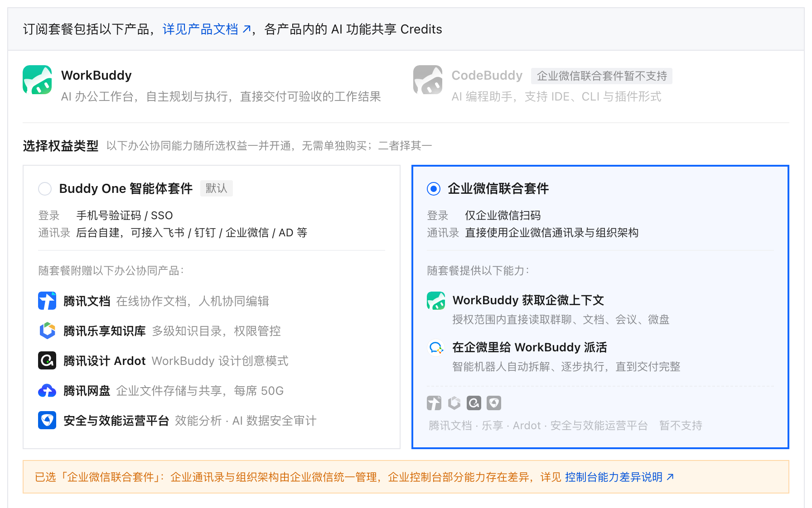Click the 选择权益类型 section heading
This screenshot has height=508, width=812.
point(61,146)
